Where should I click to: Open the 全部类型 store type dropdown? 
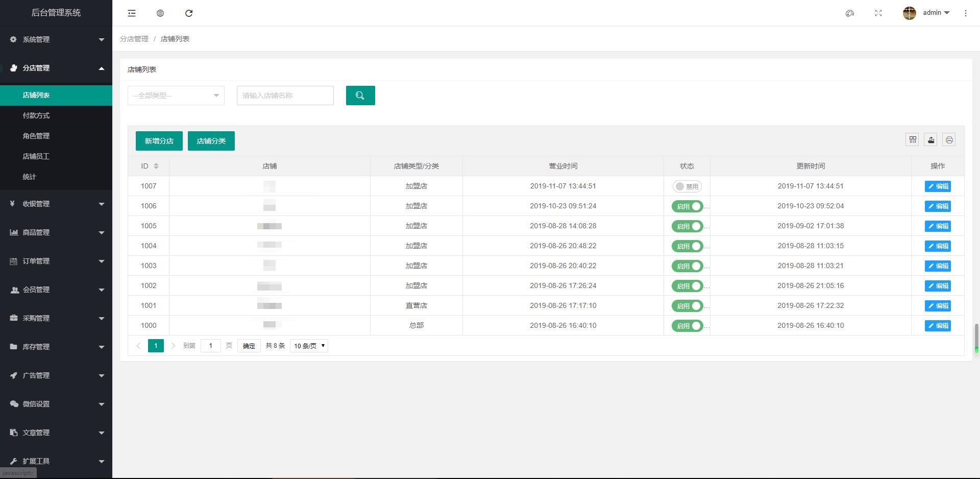click(x=176, y=95)
